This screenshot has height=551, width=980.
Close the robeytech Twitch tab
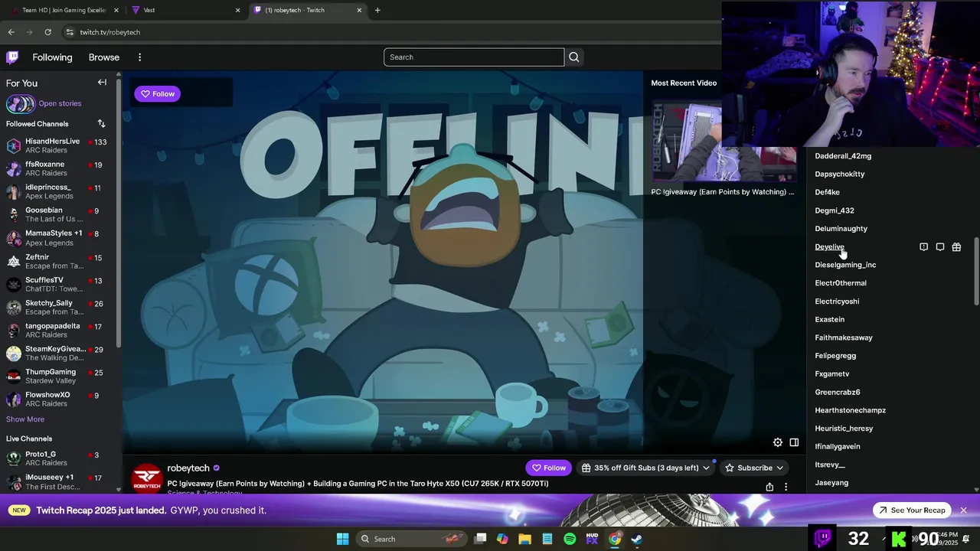click(359, 10)
